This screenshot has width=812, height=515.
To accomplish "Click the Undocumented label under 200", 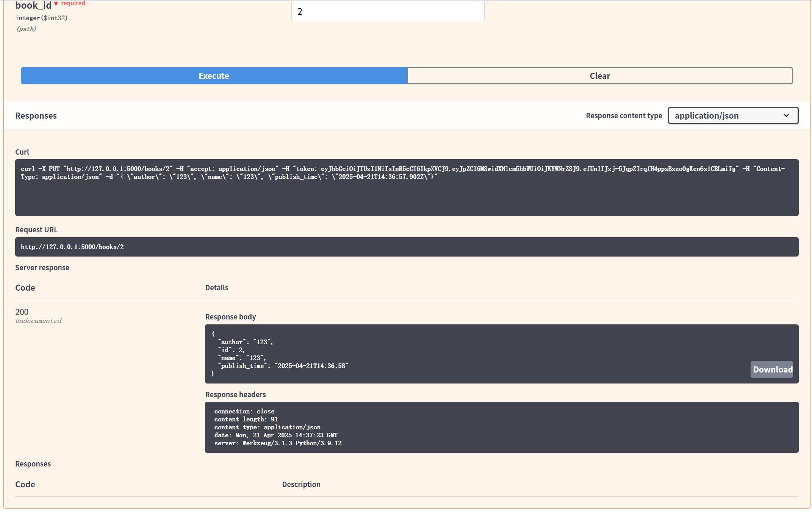I will pyautogui.click(x=38, y=321).
